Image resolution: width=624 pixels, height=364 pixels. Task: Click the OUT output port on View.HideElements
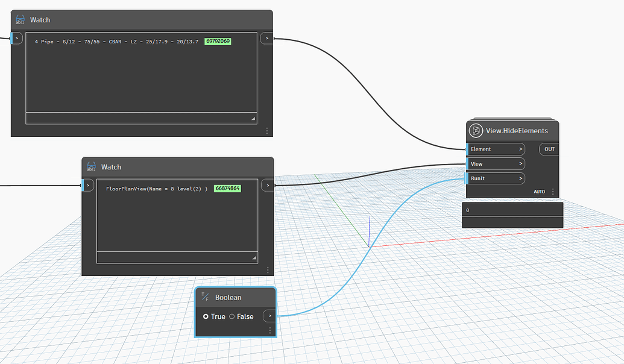pyautogui.click(x=548, y=149)
